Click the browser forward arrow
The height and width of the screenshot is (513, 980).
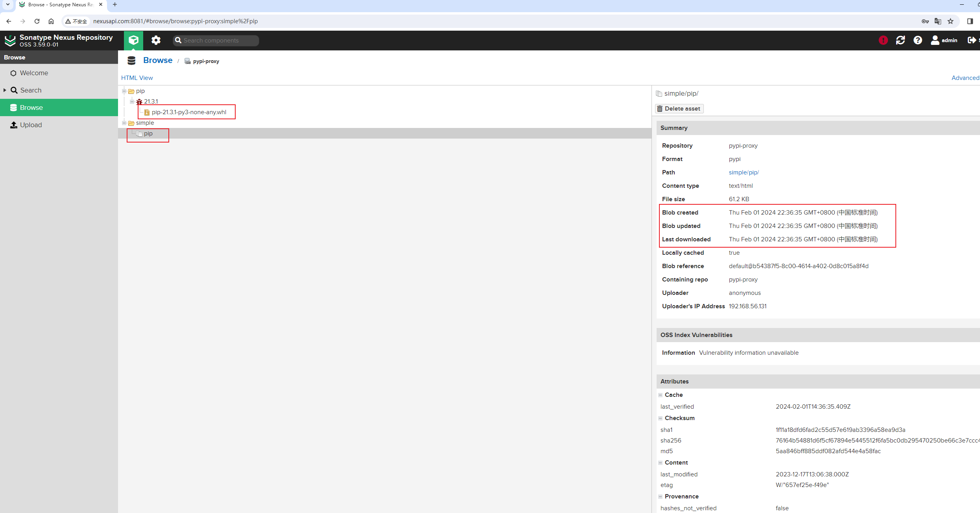click(23, 21)
